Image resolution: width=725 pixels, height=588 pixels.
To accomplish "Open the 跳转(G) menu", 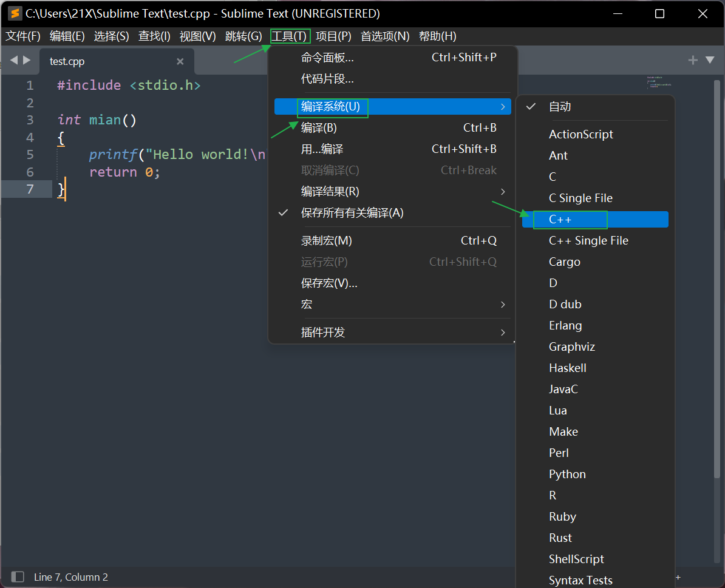I will (243, 36).
